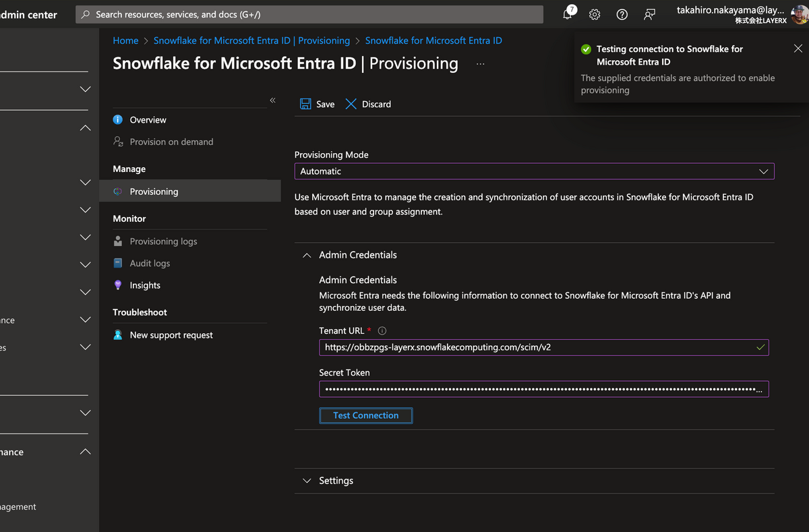Screen dimensions: 809x532
Task: Open the feedback icon in header
Action: 649,14
